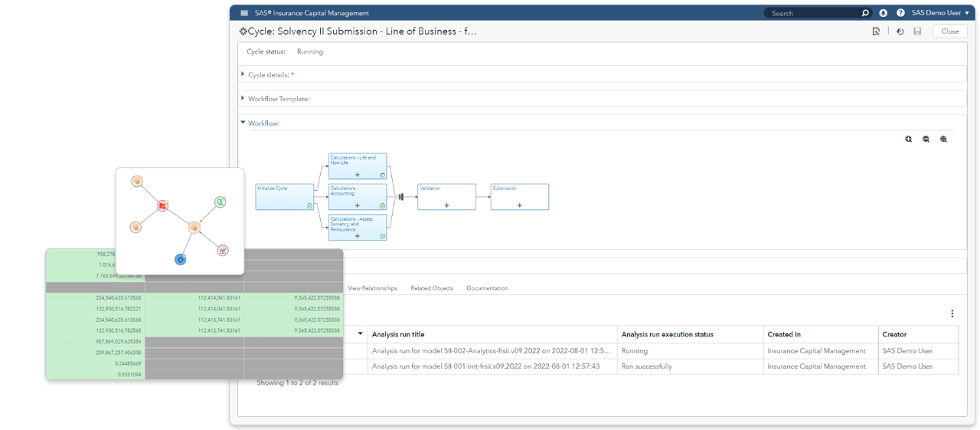The height and width of the screenshot is (430, 980).
Task: Zoom in on the workflow diagram
Action: [909, 140]
